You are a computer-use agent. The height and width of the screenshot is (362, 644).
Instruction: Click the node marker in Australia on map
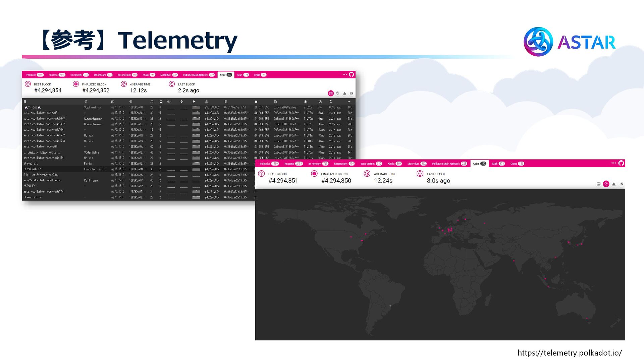(587, 318)
